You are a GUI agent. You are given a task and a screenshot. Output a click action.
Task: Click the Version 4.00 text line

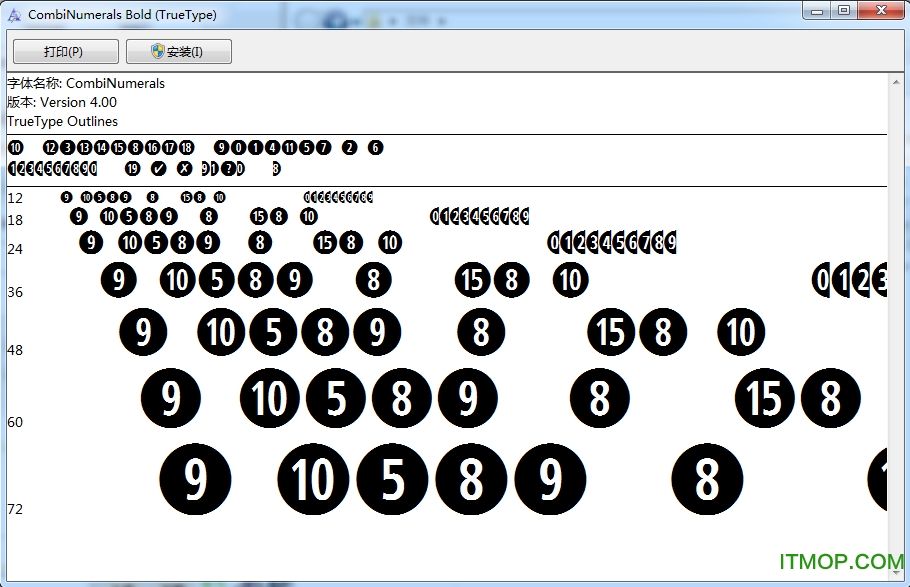pyautogui.click(x=62, y=102)
